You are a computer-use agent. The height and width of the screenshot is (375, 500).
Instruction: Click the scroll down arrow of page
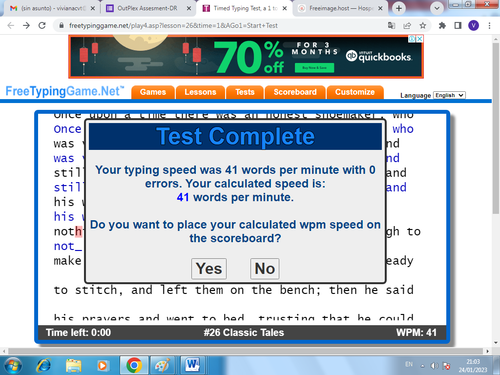pyautogui.click(x=496, y=343)
